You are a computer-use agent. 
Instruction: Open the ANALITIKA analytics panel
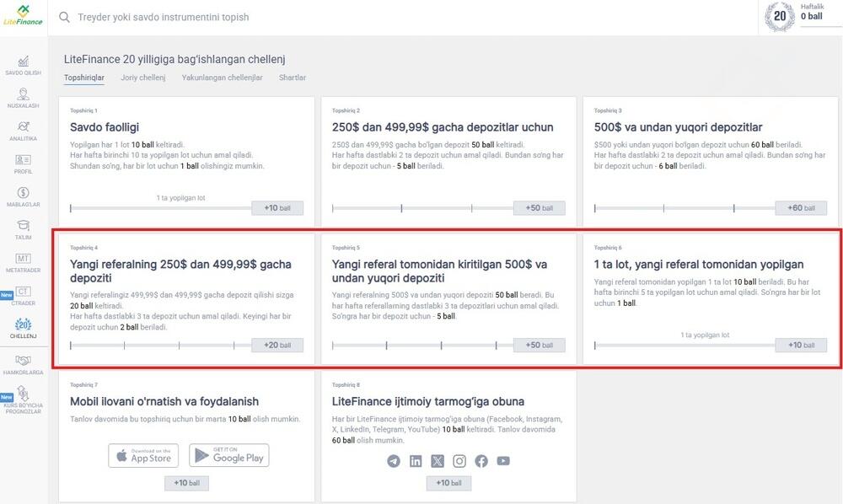pos(24,131)
